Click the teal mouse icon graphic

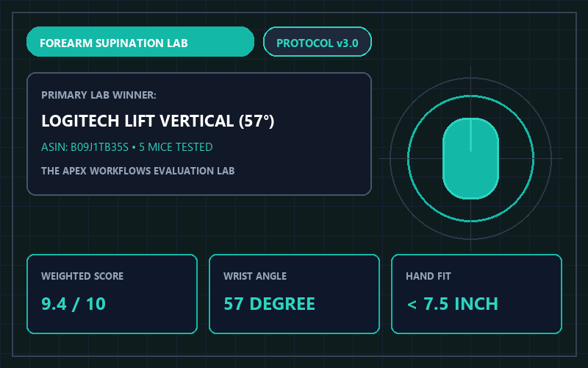470,158
